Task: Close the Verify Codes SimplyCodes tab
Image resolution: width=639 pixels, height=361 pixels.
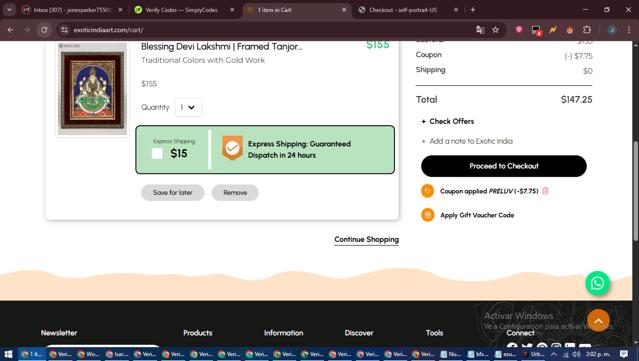Action: (x=232, y=10)
